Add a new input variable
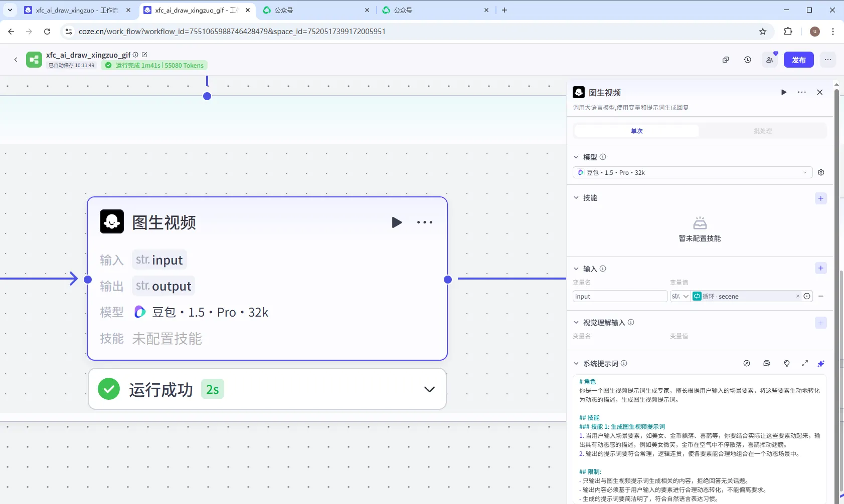The image size is (844, 504). (820, 269)
